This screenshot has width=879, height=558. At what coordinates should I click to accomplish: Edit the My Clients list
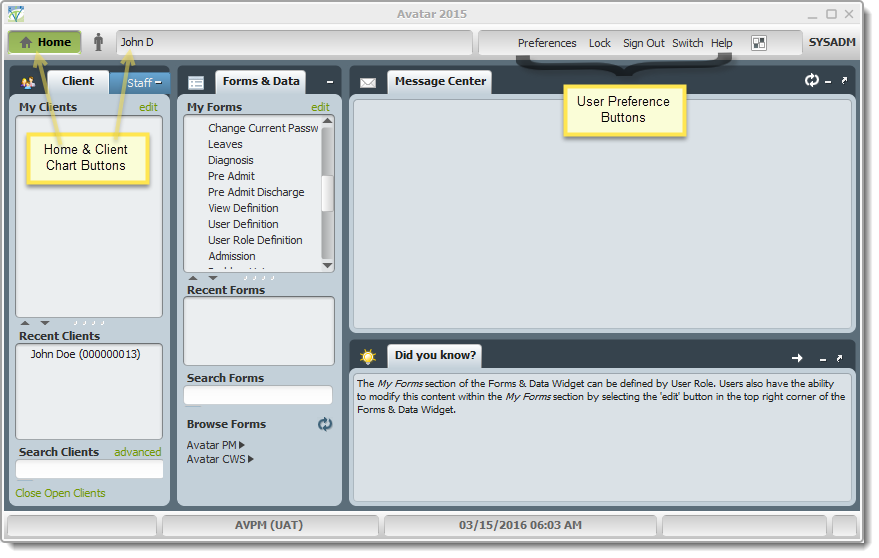(148, 107)
